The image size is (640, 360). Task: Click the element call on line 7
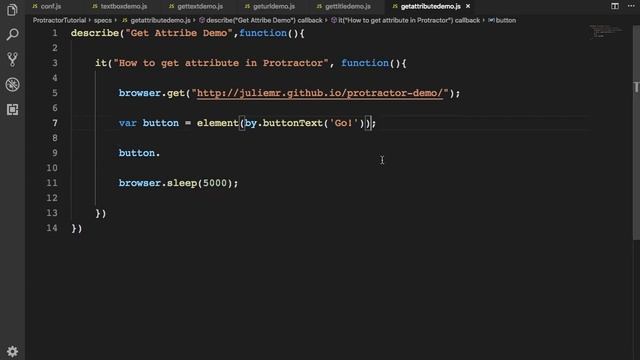(x=218, y=123)
